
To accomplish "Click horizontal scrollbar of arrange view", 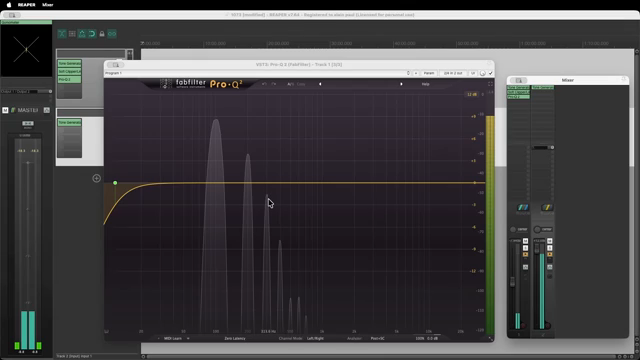I will [x=380, y=356].
